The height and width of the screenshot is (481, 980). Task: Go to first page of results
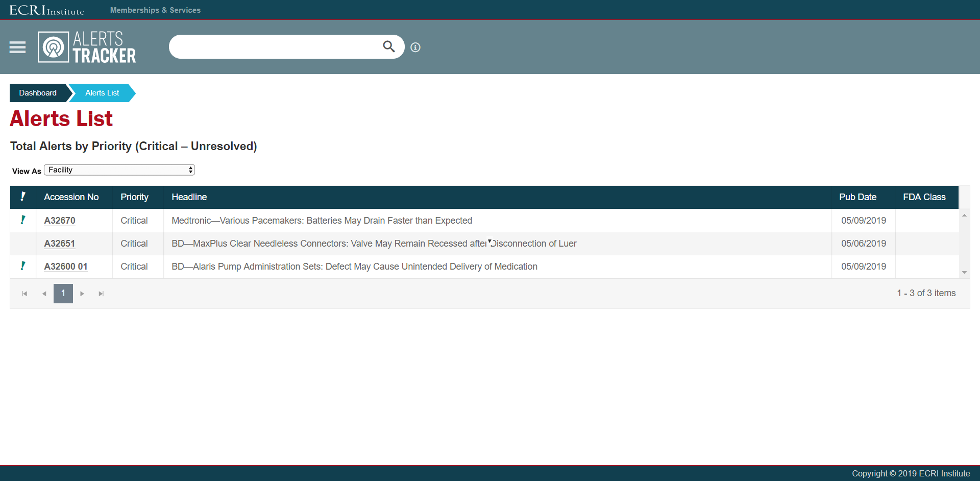(x=24, y=294)
